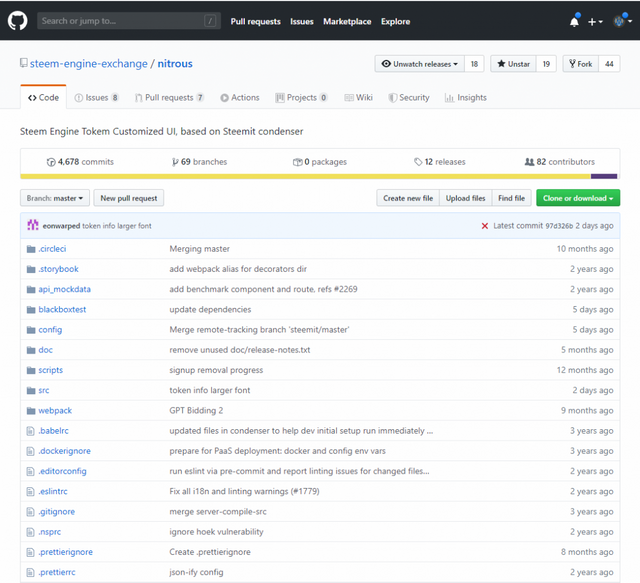This screenshot has height=583, width=640.
Task: Unstar the repository
Action: click(x=513, y=64)
